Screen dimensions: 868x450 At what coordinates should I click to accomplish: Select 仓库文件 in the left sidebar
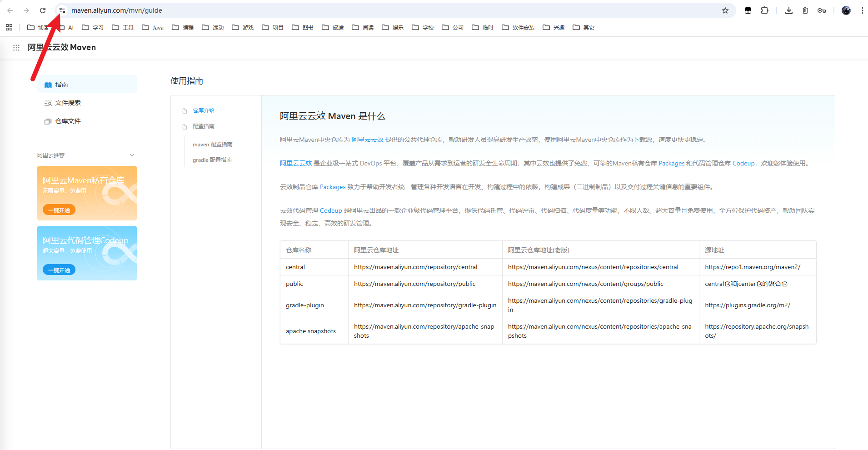(68, 121)
